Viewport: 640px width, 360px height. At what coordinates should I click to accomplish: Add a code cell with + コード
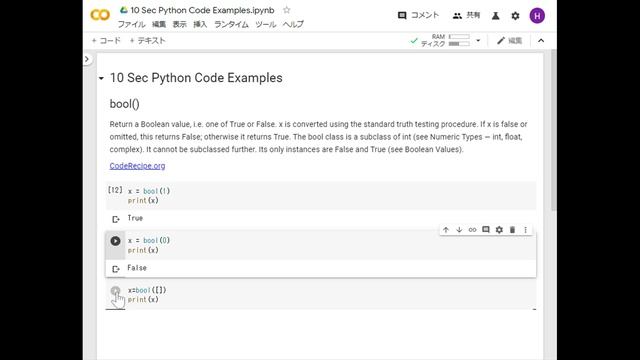point(106,40)
